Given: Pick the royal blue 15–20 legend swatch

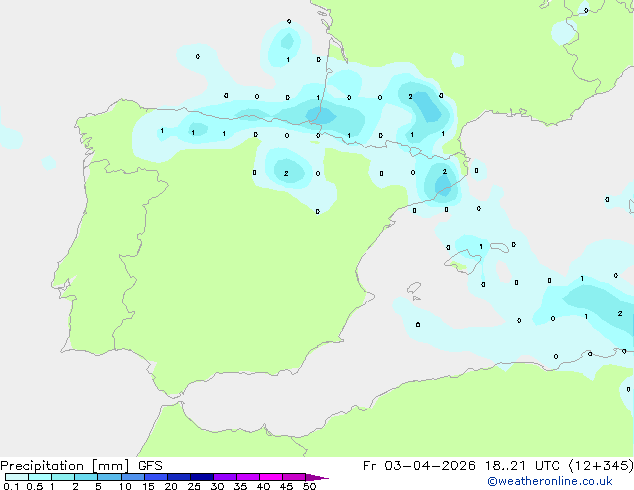Looking at the screenshot, I should (x=156, y=477).
